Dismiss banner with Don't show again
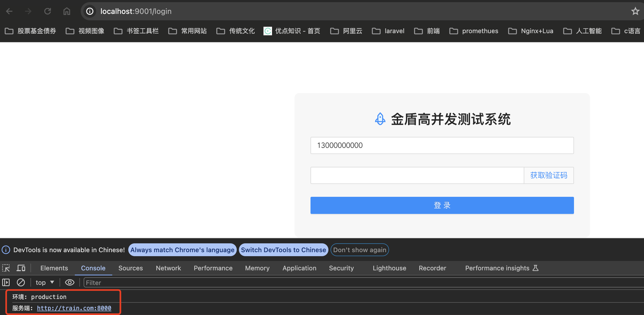Screen dimensions: 644x315 [360, 250]
